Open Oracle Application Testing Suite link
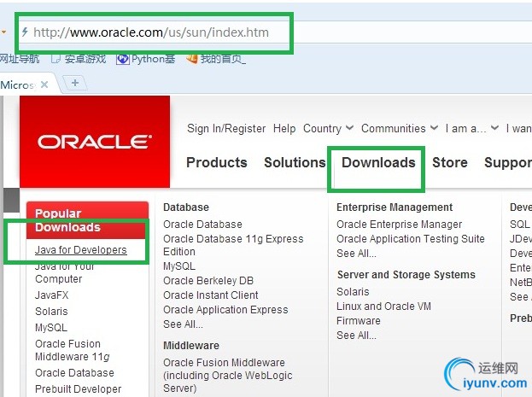 pyautogui.click(x=411, y=239)
